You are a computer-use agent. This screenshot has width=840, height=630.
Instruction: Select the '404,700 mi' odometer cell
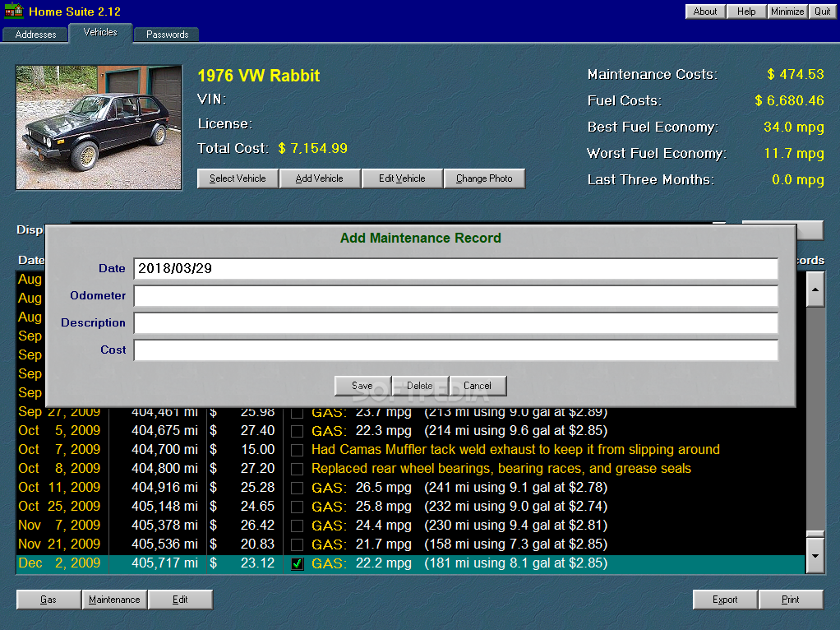(x=164, y=449)
